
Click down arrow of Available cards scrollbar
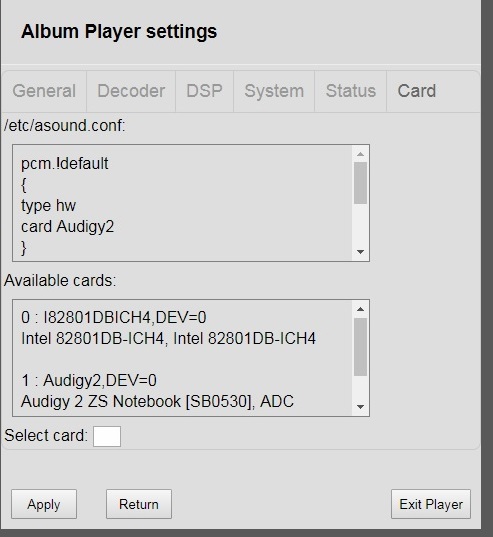click(360, 407)
